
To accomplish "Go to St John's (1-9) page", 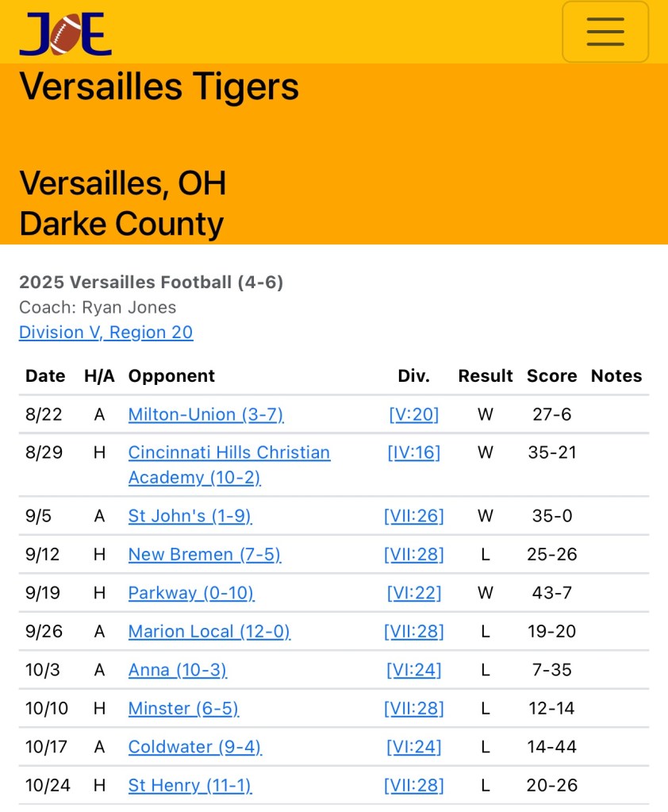I will click(190, 516).
